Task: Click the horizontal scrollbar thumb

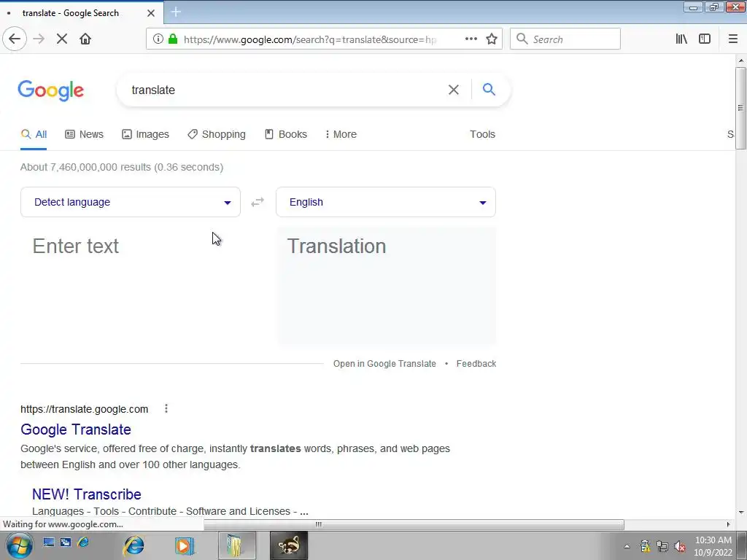Action: coord(414,524)
